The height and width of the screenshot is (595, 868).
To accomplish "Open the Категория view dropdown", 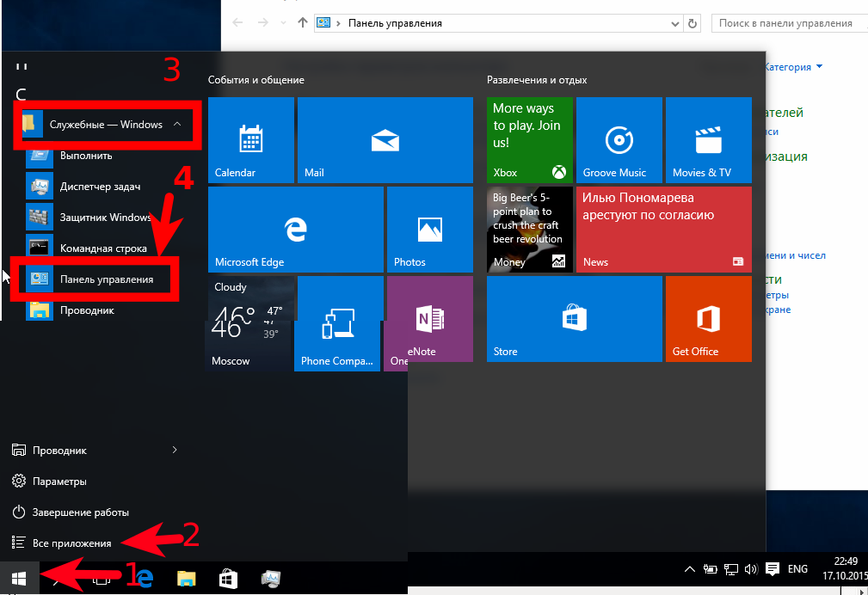I will tap(792, 67).
